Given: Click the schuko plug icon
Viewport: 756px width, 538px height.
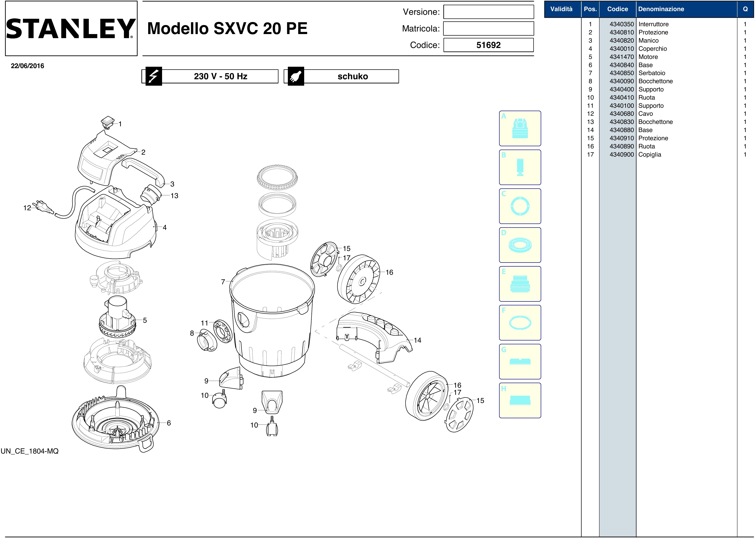Looking at the screenshot, I should click(x=296, y=76).
